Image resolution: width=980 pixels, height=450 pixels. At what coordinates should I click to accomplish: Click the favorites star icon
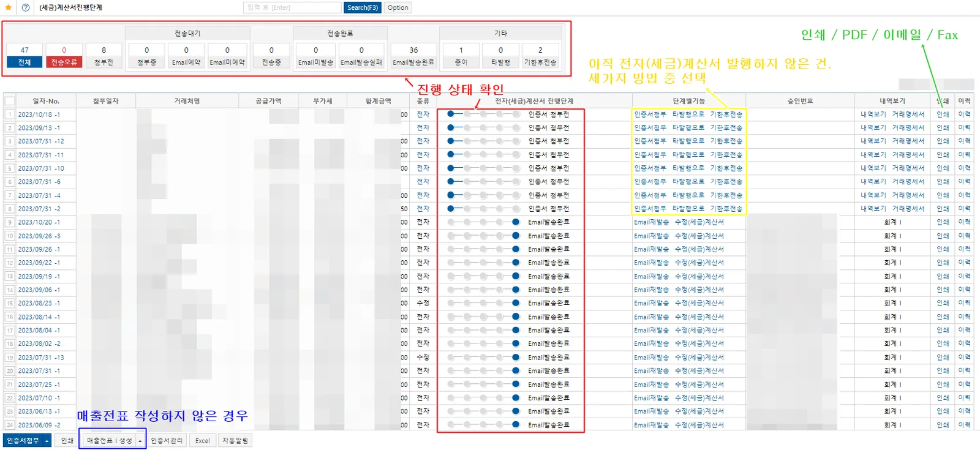9,7
